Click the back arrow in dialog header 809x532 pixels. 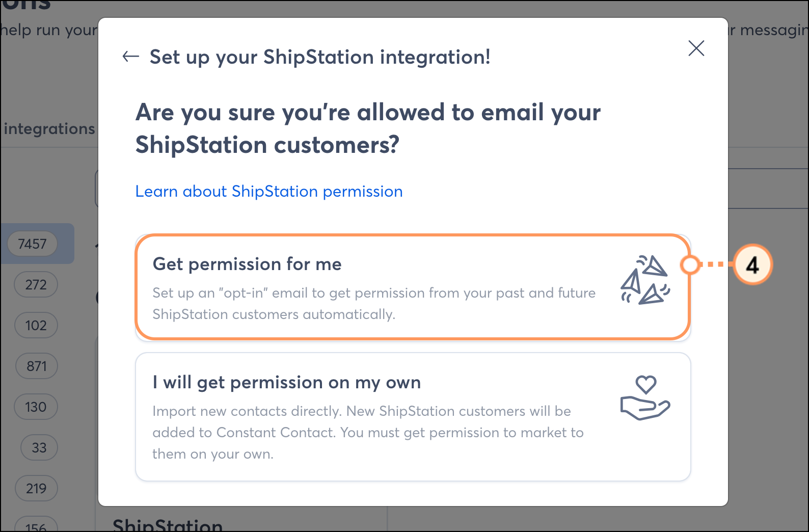131,57
